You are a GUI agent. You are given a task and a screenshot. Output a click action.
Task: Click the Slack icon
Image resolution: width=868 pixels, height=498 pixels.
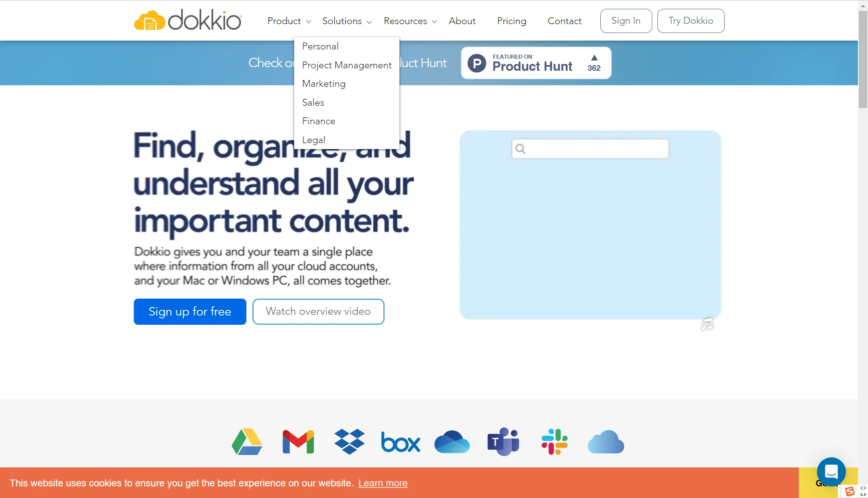(x=555, y=442)
